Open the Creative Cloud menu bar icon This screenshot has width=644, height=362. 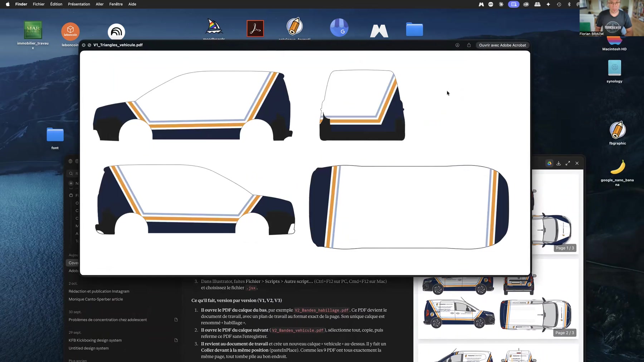pyautogui.click(x=526, y=4)
